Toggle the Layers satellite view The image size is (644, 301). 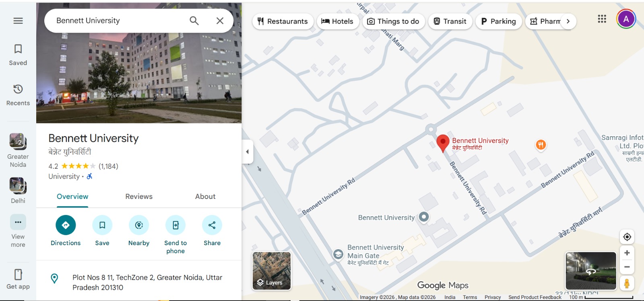(272, 271)
